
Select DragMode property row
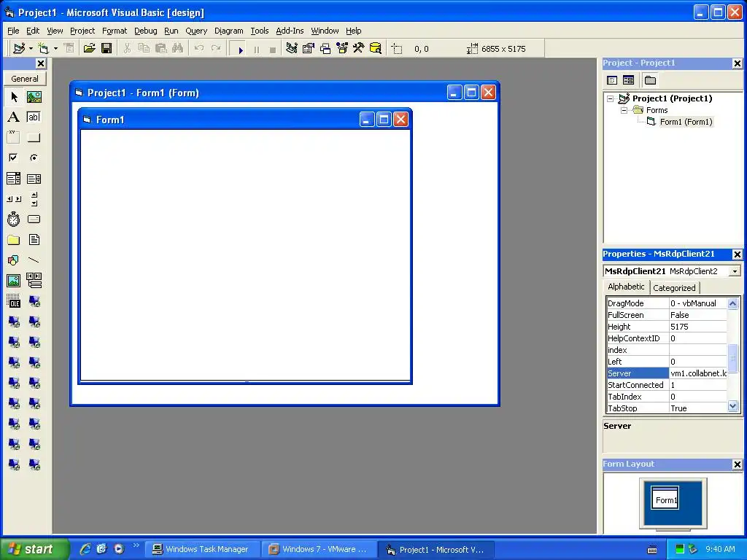(x=667, y=303)
